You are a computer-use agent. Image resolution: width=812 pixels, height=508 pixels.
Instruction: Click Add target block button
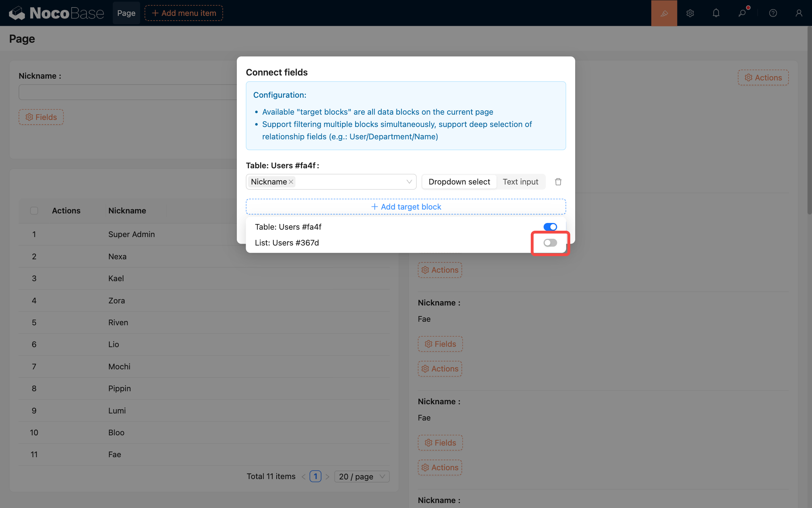point(406,207)
